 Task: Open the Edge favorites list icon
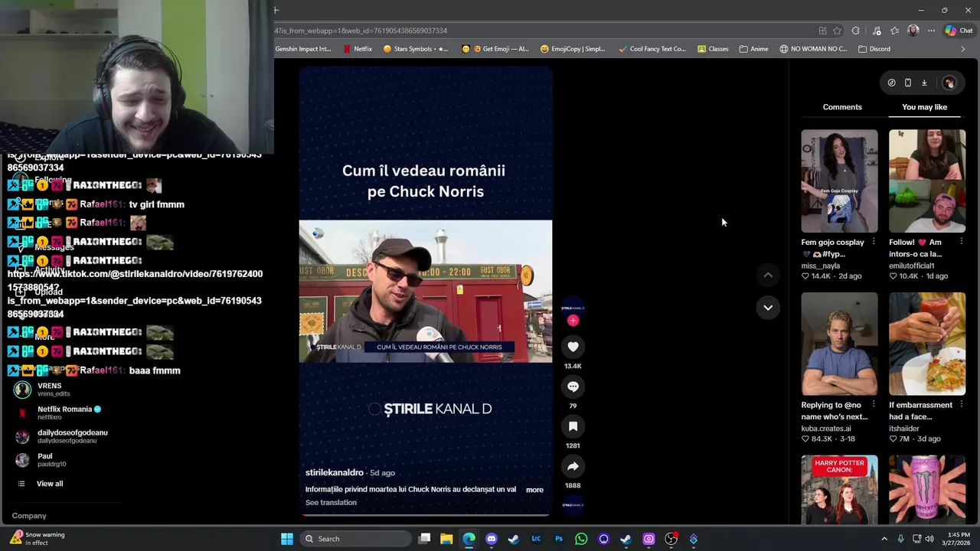(894, 31)
